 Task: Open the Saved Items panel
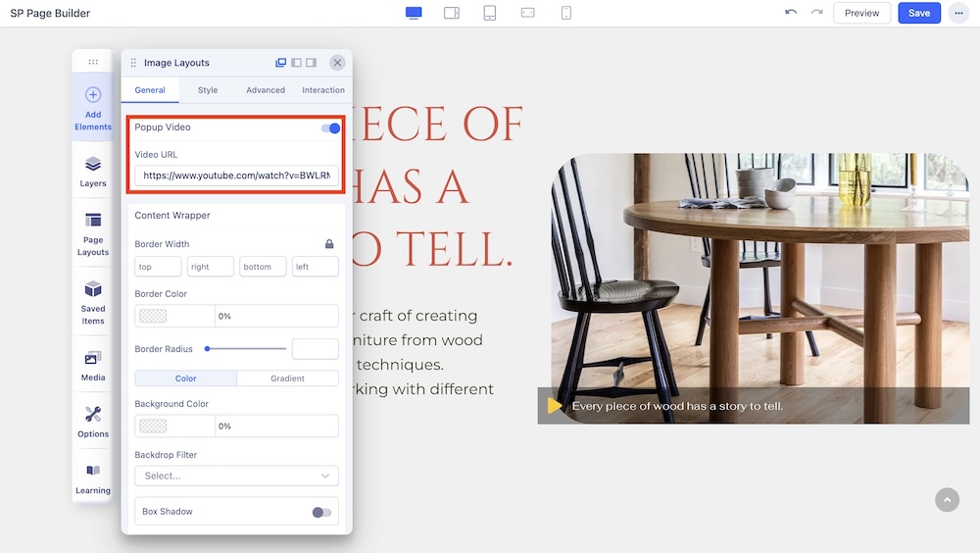click(x=93, y=301)
